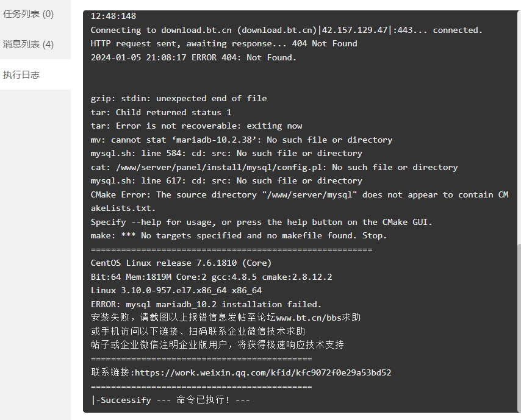The width and height of the screenshot is (521, 420).
Task: Click the cat config.pl error line
Action: click(x=274, y=168)
